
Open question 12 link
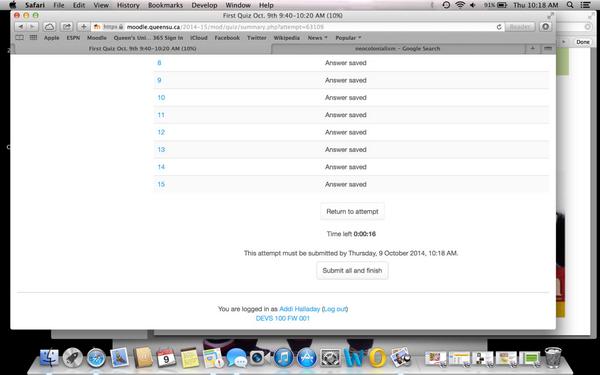click(161, 132)
